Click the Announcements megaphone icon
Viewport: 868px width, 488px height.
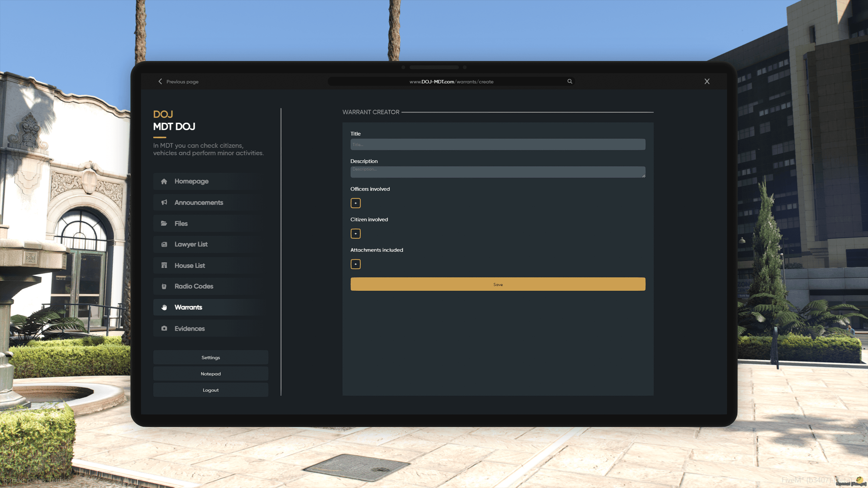(164, 202)
